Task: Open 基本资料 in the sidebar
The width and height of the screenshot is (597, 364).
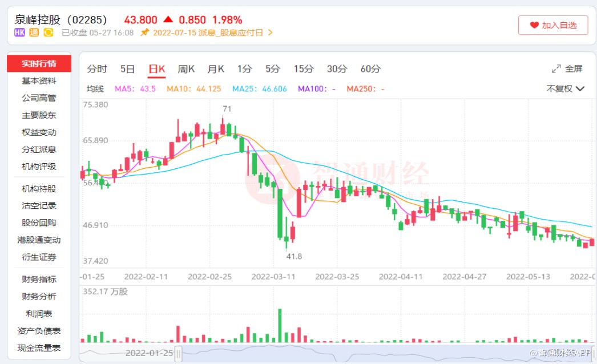Action: tap(39, 80)
